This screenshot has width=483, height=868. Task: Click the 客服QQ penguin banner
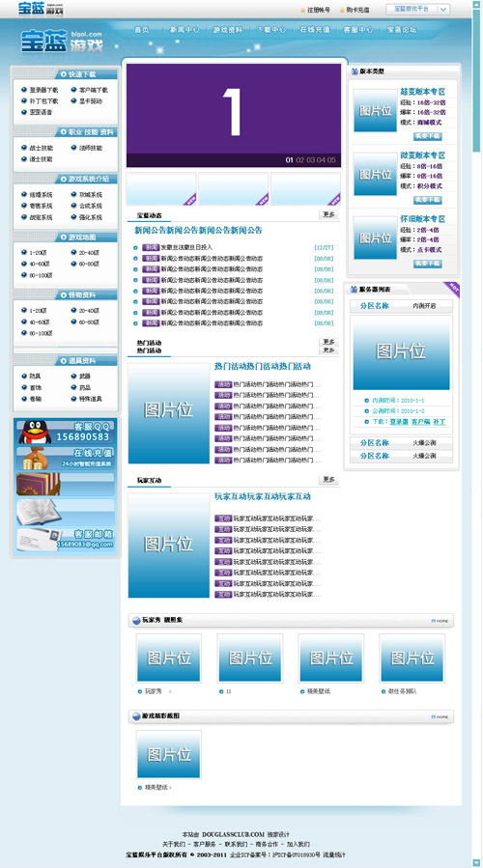click(x=66, y=432)
